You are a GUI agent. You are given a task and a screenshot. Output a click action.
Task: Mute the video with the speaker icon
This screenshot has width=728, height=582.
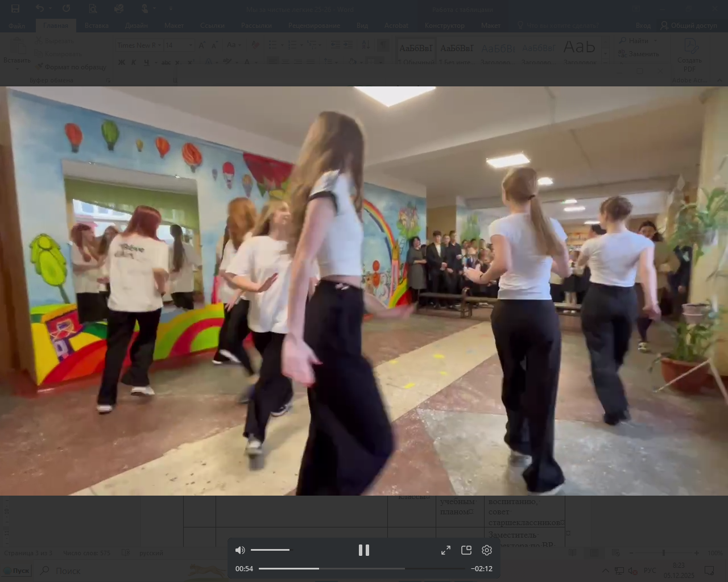(240, 550)
